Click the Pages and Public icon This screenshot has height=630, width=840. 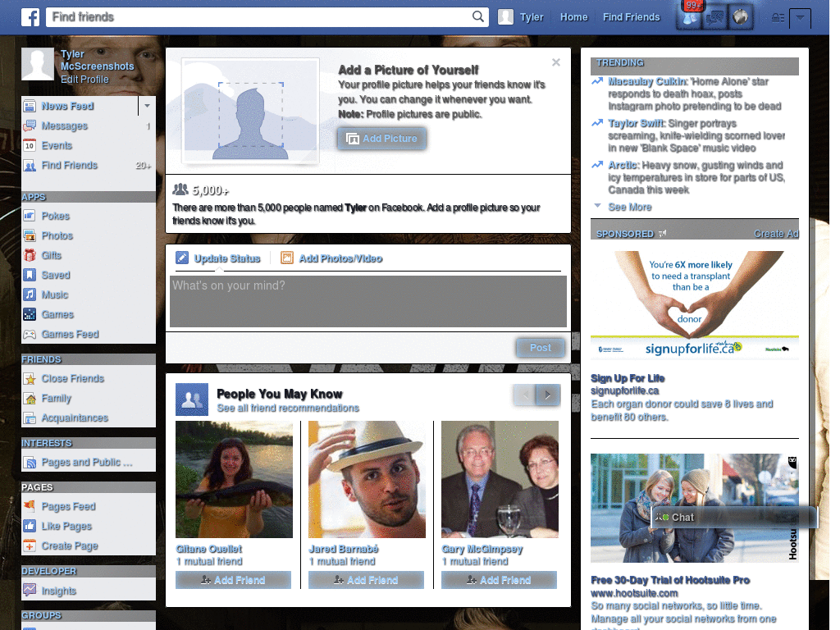pos(30,463)
